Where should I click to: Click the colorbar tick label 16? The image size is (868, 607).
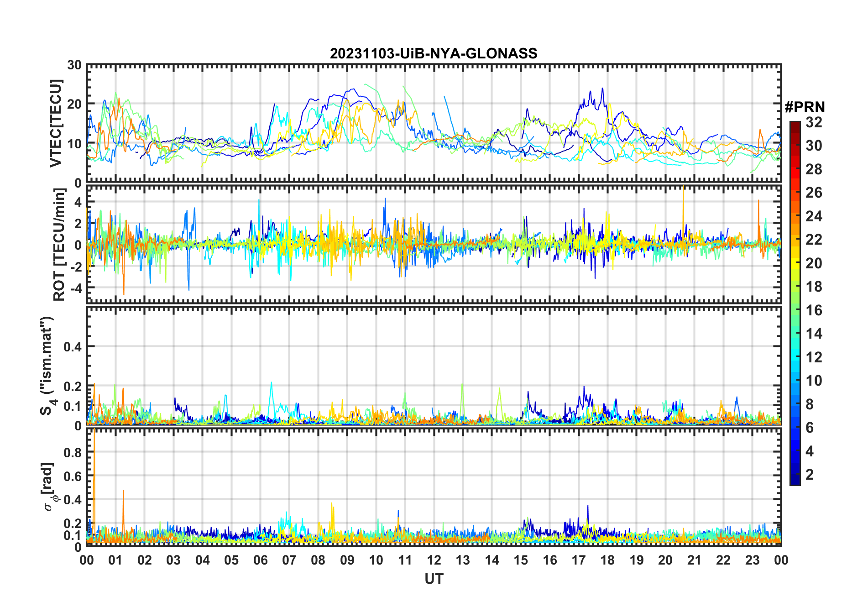[x=814, y=310]
